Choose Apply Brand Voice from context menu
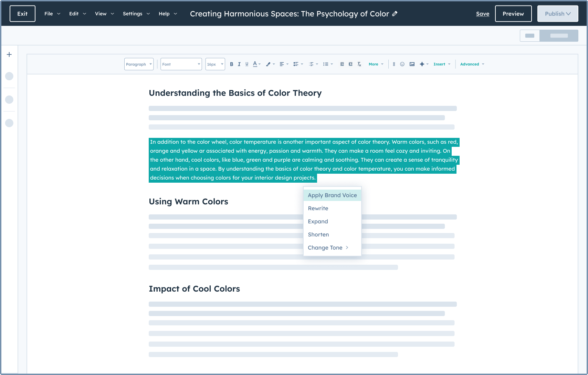The width and height of the screenshot is (588, 375). pyautogui.click(x=332, y=195)
